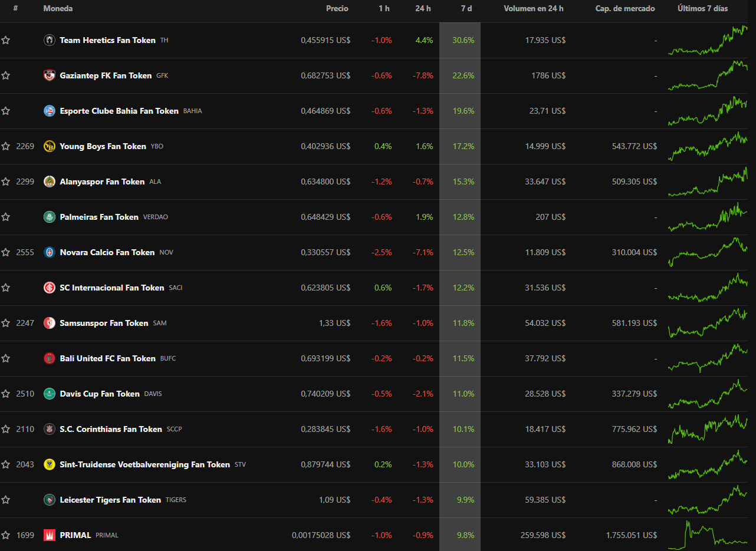The image size is (756, 551).
Task: Click the SC Internacional token logo icon
Action: (50, 288)
